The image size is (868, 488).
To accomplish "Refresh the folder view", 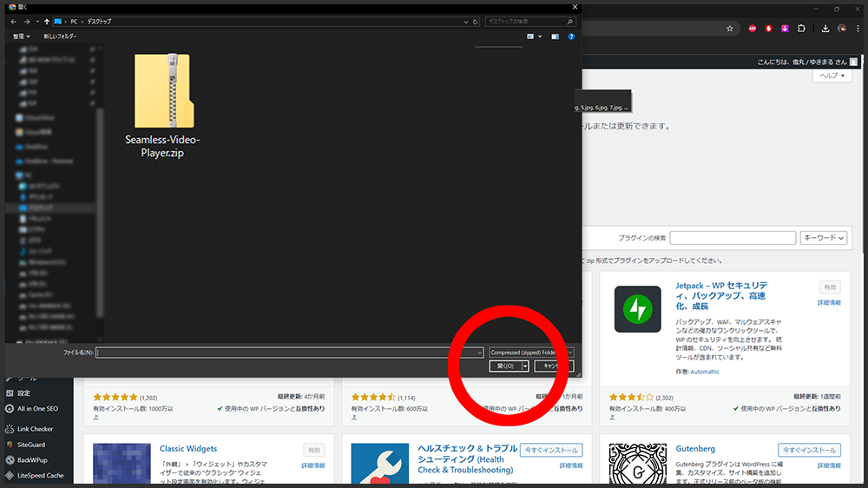I will pyautogui.click(x=475, y=22).
